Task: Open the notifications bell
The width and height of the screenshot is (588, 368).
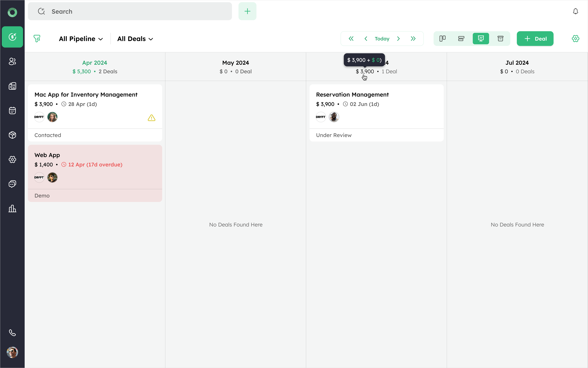Action: pos(575,11)
